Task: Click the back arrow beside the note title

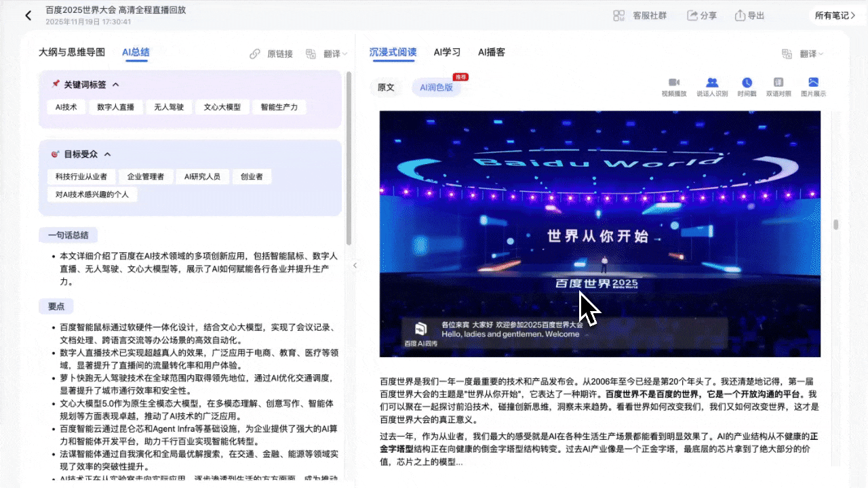Action: click(x=28, y=15)
